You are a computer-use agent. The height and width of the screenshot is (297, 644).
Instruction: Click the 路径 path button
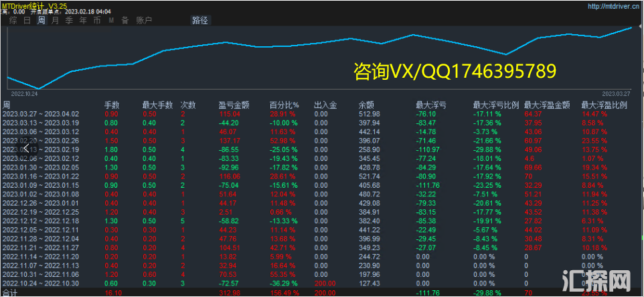coord(199,20)
